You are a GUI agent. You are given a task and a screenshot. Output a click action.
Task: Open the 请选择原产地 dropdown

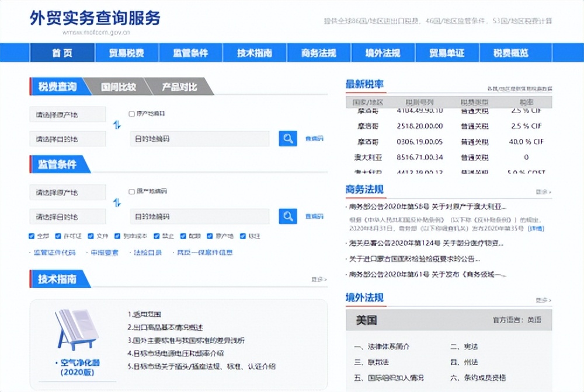click(x=67, y=114)
